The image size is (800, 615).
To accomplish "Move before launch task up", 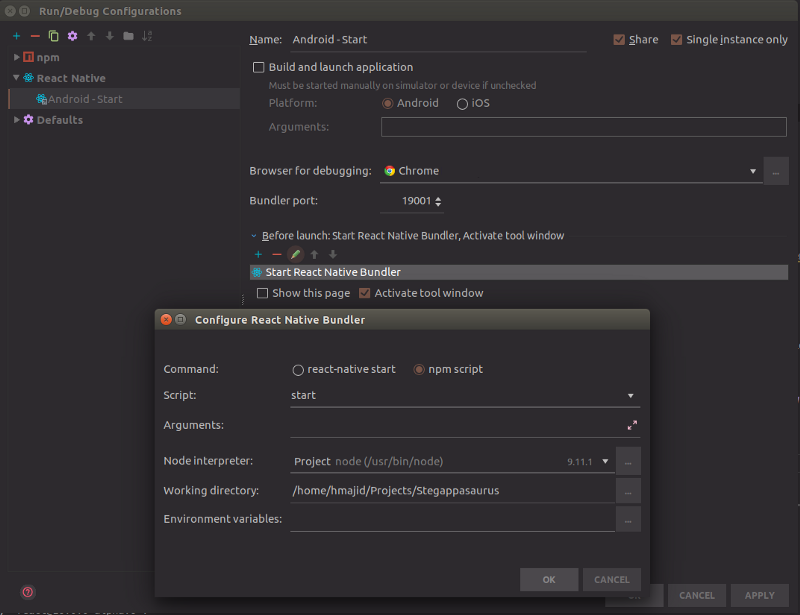I will (314, 254).
